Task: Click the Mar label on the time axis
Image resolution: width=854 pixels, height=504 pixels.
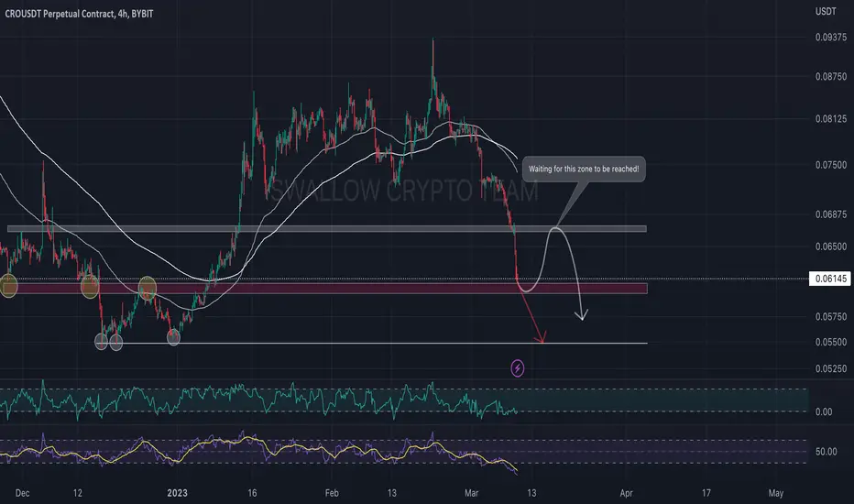Action: coord(472,493)
